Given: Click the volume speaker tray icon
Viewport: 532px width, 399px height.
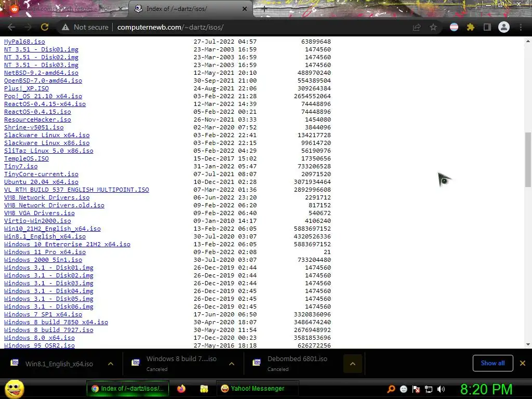Looking at the screenshot, I should click(x=441, y=389).
